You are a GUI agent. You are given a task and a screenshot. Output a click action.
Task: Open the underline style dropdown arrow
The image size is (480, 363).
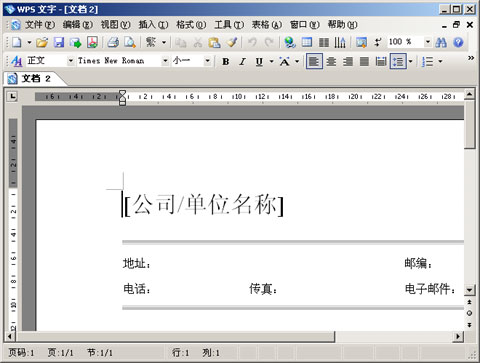coord(271,61)
